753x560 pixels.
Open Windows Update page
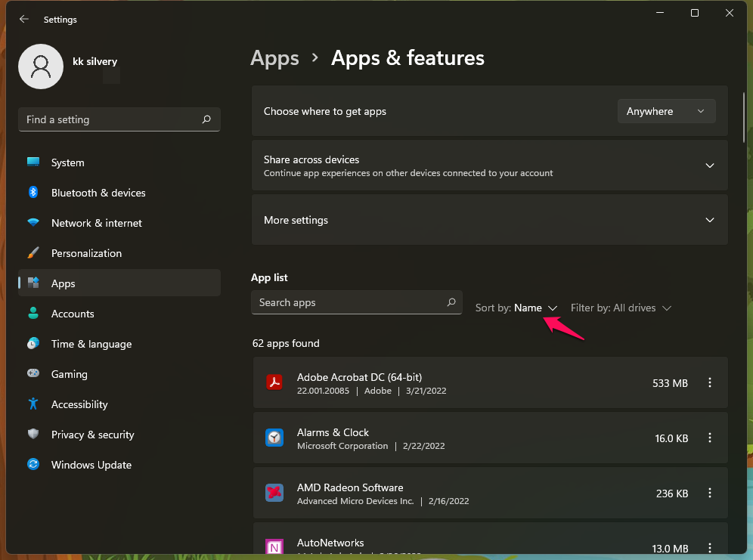click(x=119, y=465)
